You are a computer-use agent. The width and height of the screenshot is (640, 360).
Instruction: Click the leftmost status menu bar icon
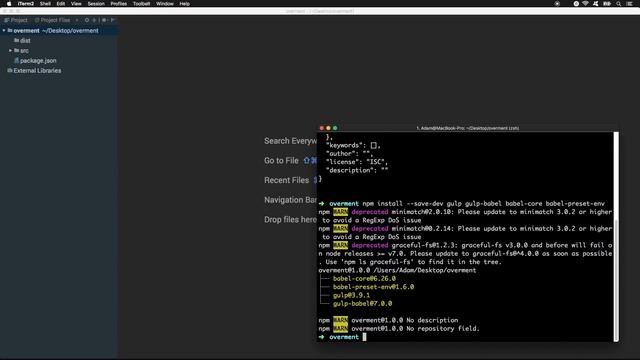pos(557,4)
